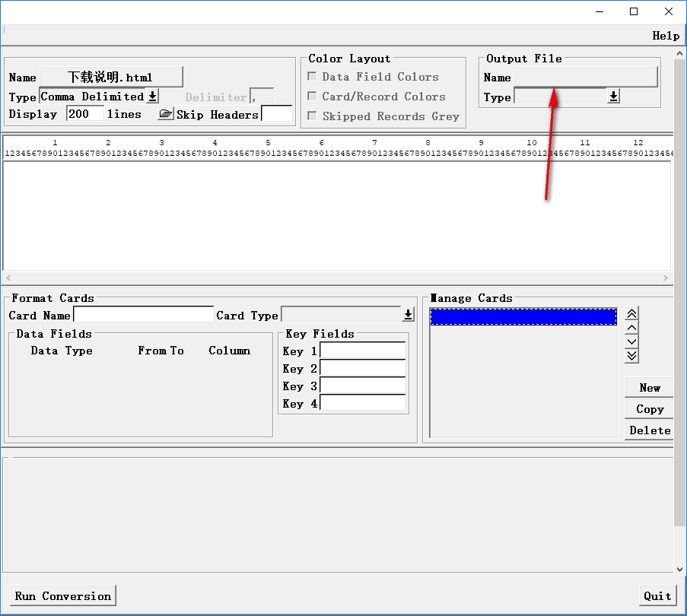
Task: Copy the selected card
Action: tap(649, 409)
